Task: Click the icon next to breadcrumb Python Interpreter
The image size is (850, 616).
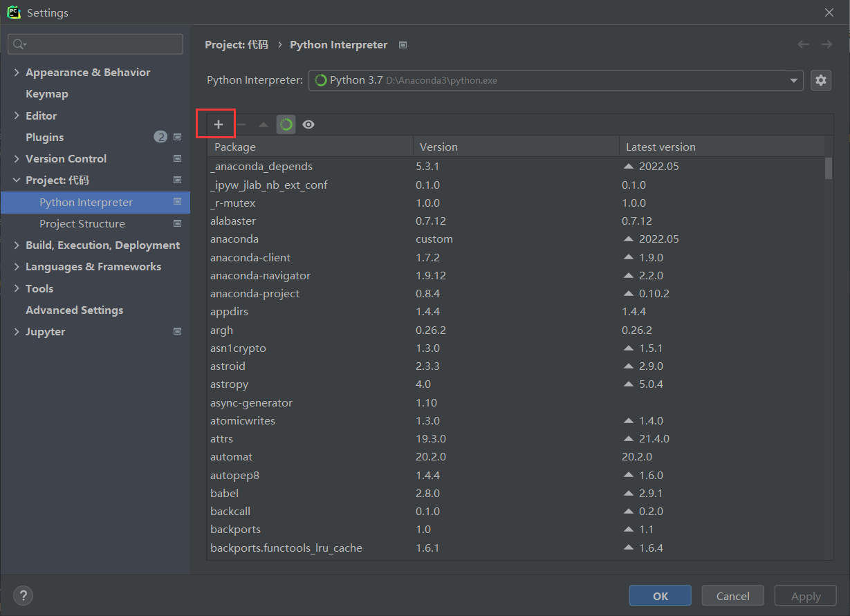Action: coord(403,45)
